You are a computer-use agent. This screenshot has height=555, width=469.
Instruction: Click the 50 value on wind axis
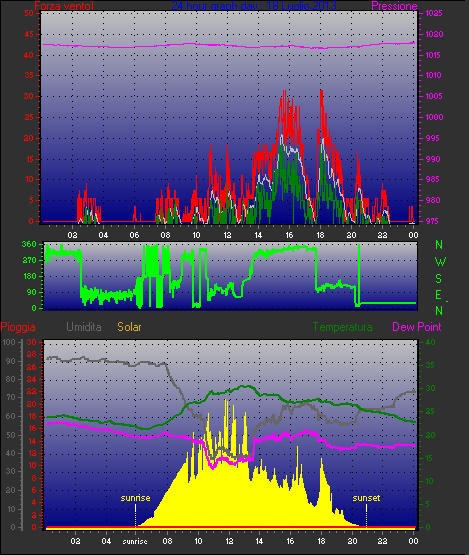click(29, 13)
